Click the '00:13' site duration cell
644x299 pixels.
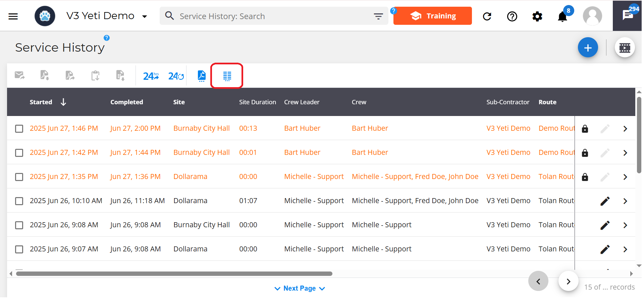pyautogui.click(x=248, y=128)
